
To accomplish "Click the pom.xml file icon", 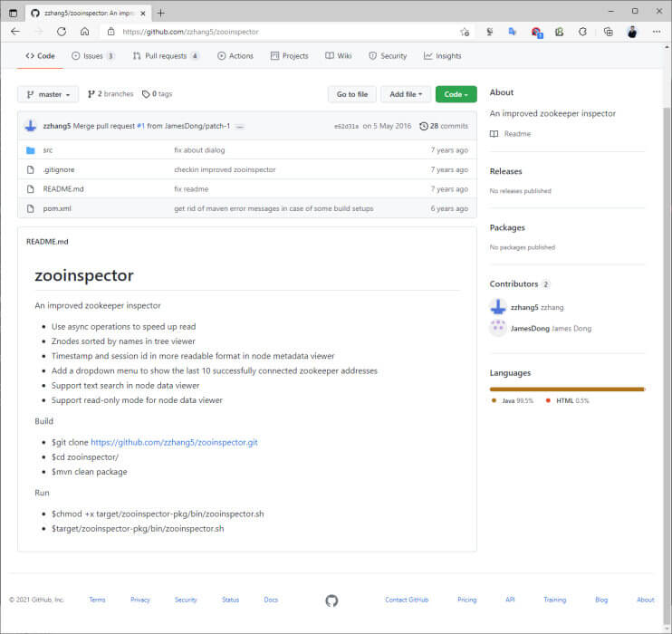I will coord(31,208).
